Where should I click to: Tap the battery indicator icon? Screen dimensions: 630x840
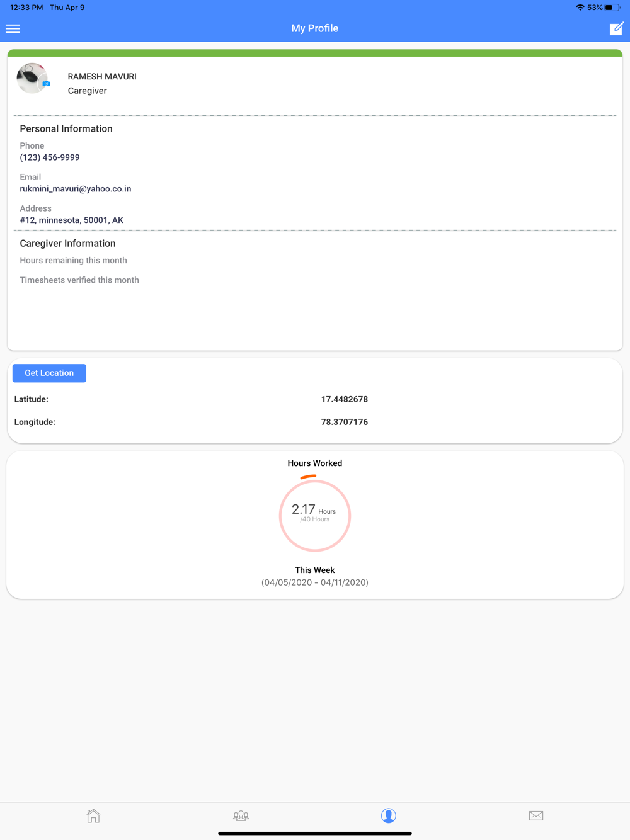click(x=612, y=8)
